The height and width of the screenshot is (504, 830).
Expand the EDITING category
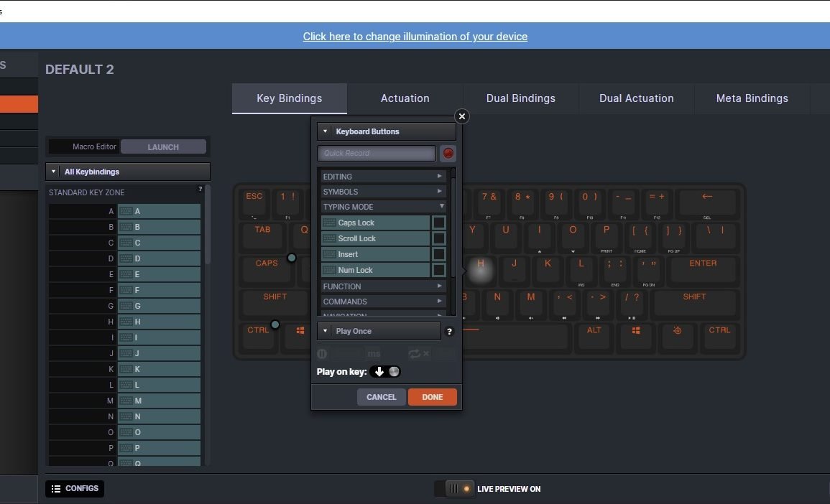pyautogui.click(x=383, y=177)
